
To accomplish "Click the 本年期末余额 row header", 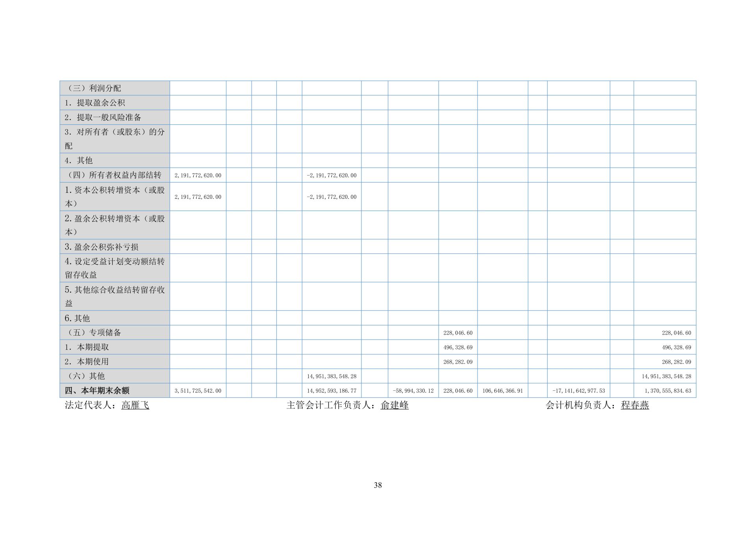I will [x=97, y=391].
